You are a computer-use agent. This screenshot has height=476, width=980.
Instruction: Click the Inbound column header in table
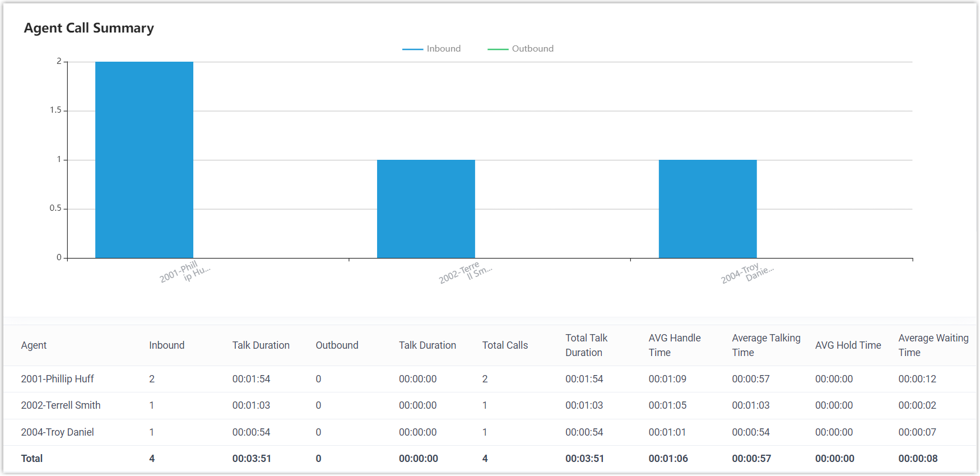click(166, 345)
